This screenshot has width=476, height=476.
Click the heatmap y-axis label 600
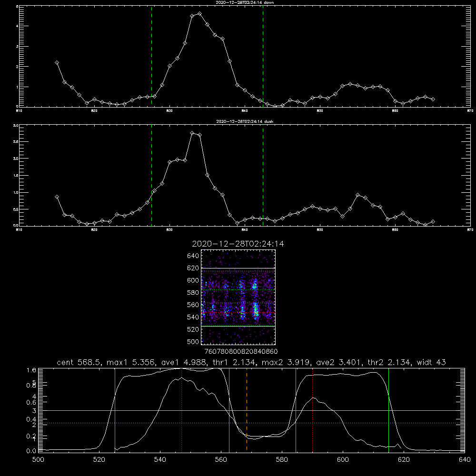coord(193,280)
